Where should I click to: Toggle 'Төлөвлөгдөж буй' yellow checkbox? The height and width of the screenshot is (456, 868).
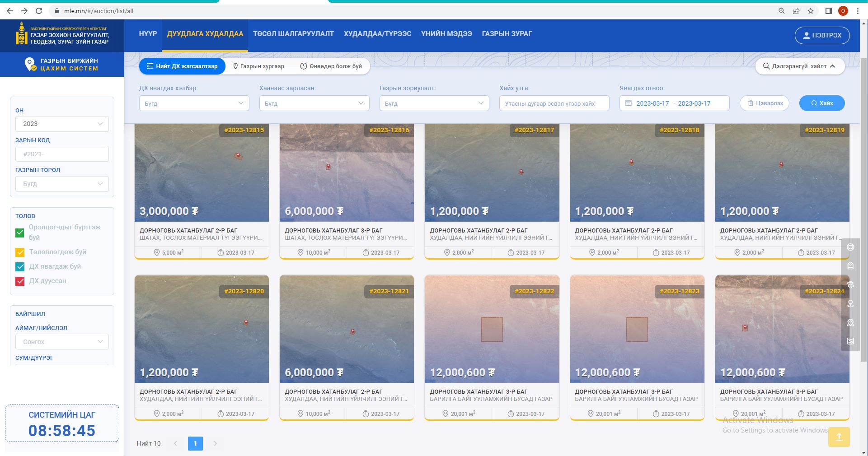tap(20, 252)
